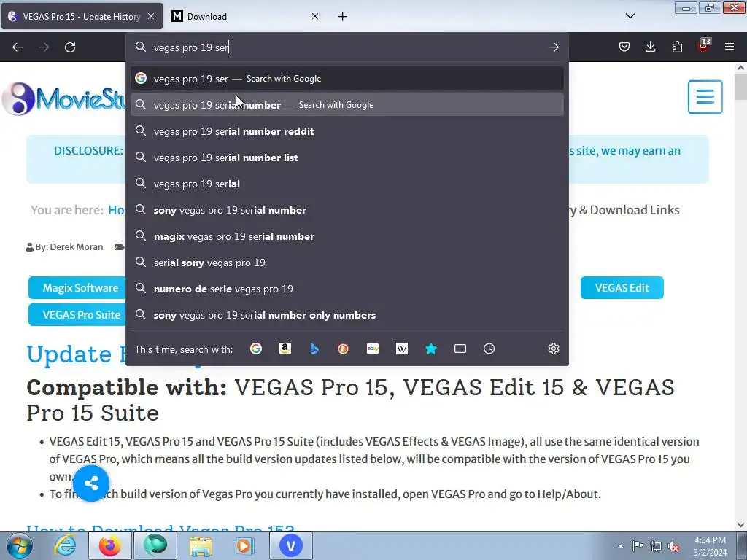Launch Internet Explorer from taskbar
This screenshot has width=747, height=560.
(65, 545)
